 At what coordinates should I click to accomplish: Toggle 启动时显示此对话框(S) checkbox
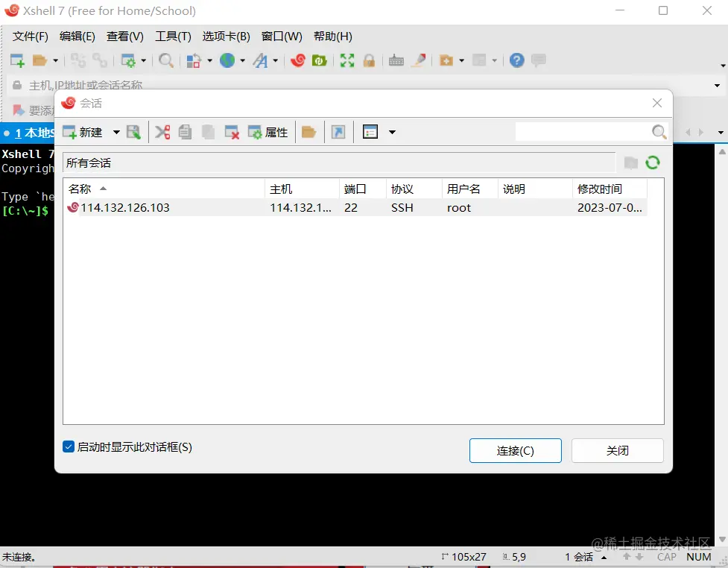point(69,446)
